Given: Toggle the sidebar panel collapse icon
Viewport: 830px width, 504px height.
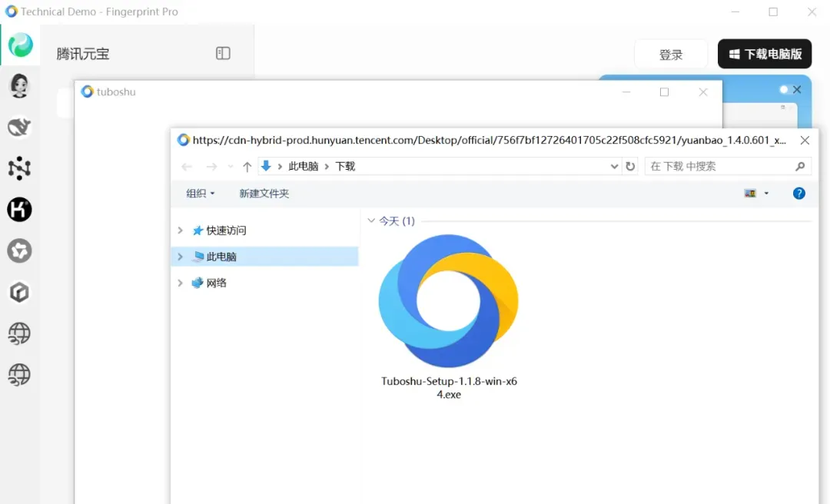Looking at the screenshot, I should 223,53.
